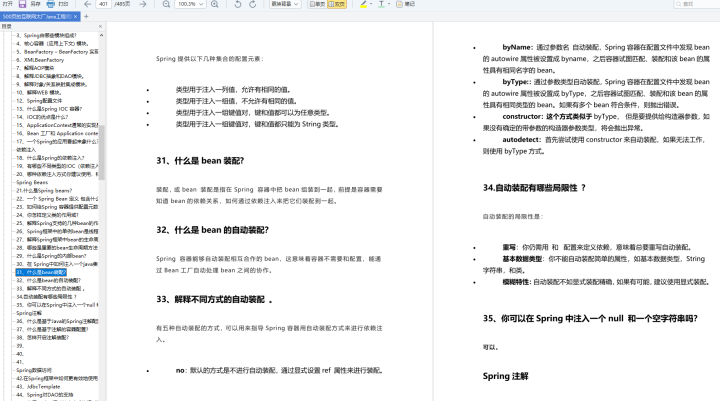This screenshot has width=720, height=401.
Task: Open outline item '21.什么是Spring beans?'
Action: [x=44, y=191]
